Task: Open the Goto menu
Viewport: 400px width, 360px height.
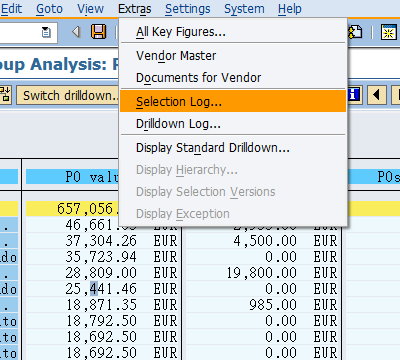Action: point(49,9)
